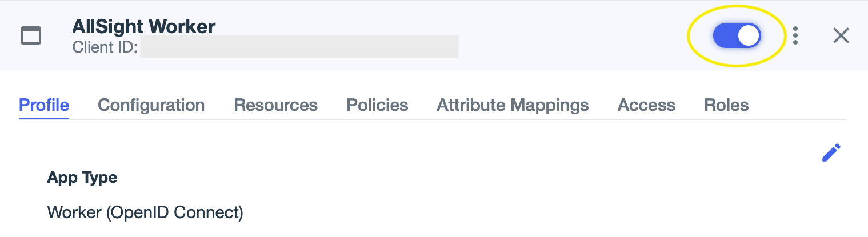The height and width of the screenshot is (237, 868).
Task: Click the application window icon beside AllSight Worker
Action: point(31,35)
